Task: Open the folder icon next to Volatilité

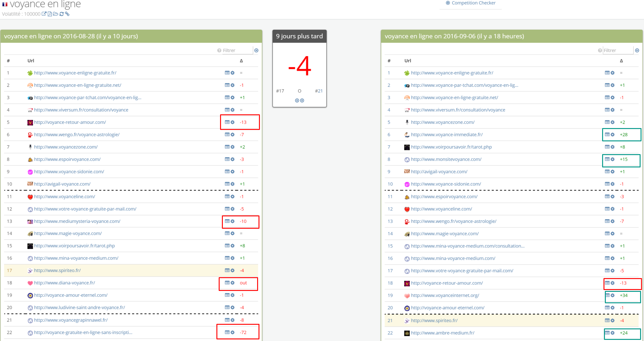Action: pos(56,14)
